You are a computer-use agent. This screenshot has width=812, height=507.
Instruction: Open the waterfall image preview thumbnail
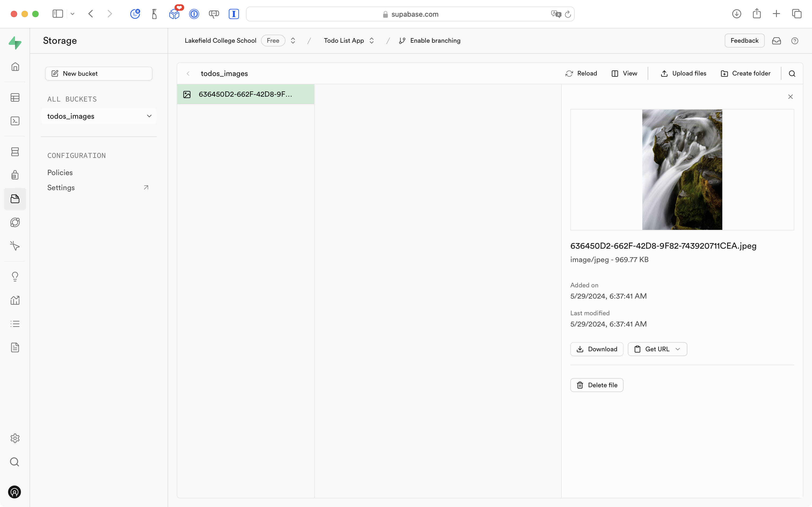[x=682, y=170]
